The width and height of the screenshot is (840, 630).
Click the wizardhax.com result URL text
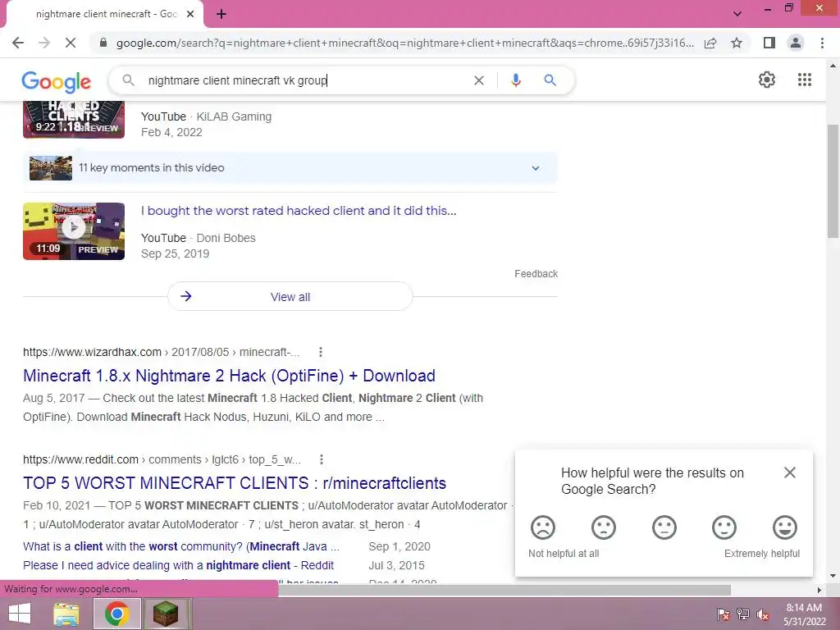162,352
